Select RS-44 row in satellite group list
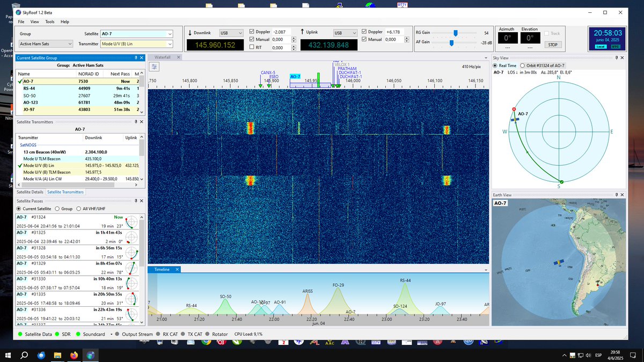This screenshot has height=362, width=644. (x=80, y=88)
